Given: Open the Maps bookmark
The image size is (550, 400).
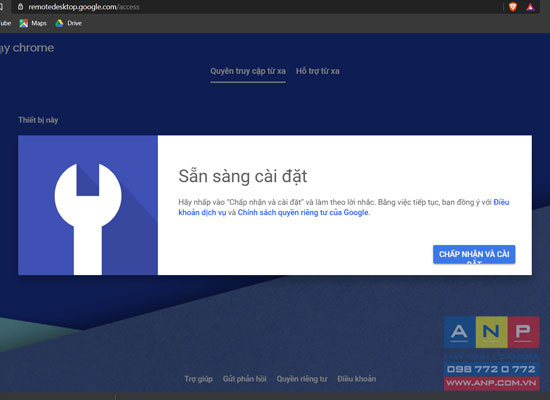Looking at the screenshot, I should pos(33,23).
